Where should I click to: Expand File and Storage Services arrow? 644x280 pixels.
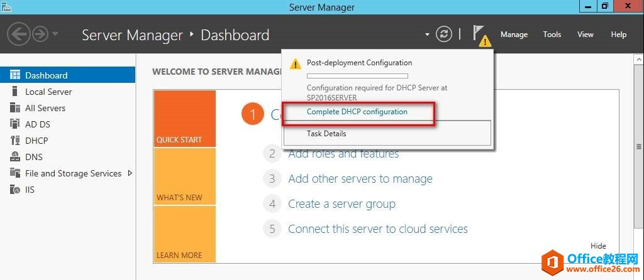[x=130, y=173]
